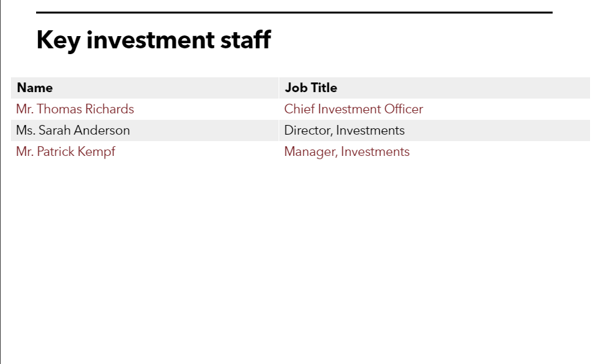
Task: Open the Chief Investment Officer link
Action: [x=353, y=109]
